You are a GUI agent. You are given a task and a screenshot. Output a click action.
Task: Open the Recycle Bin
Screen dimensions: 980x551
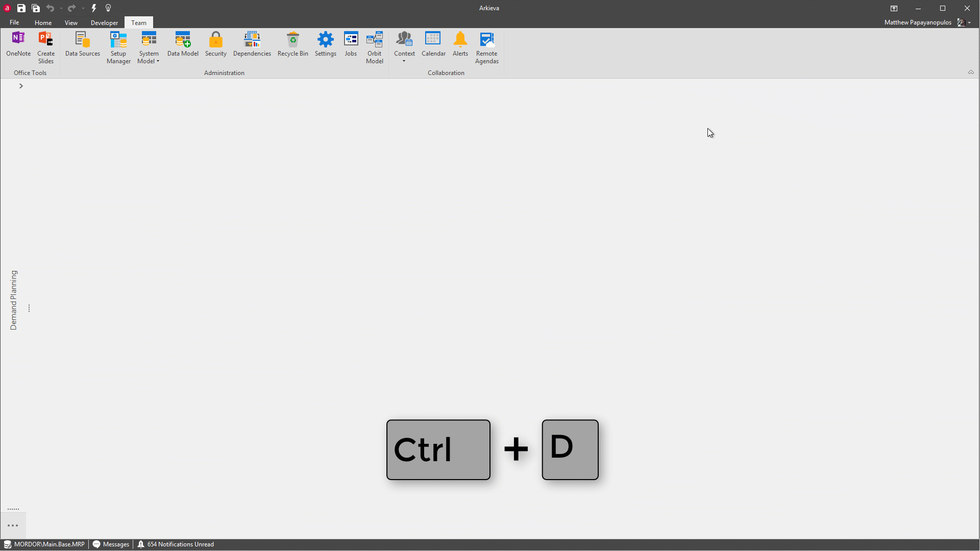293,44
